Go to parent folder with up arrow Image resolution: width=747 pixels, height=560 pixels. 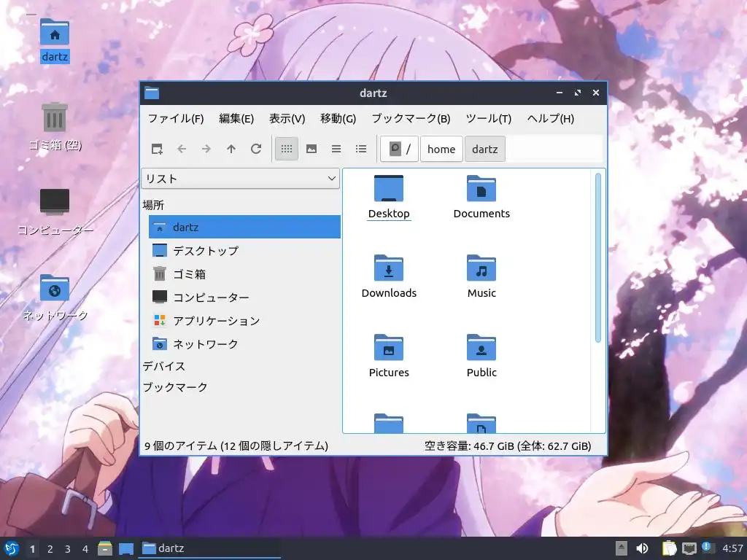231,149
